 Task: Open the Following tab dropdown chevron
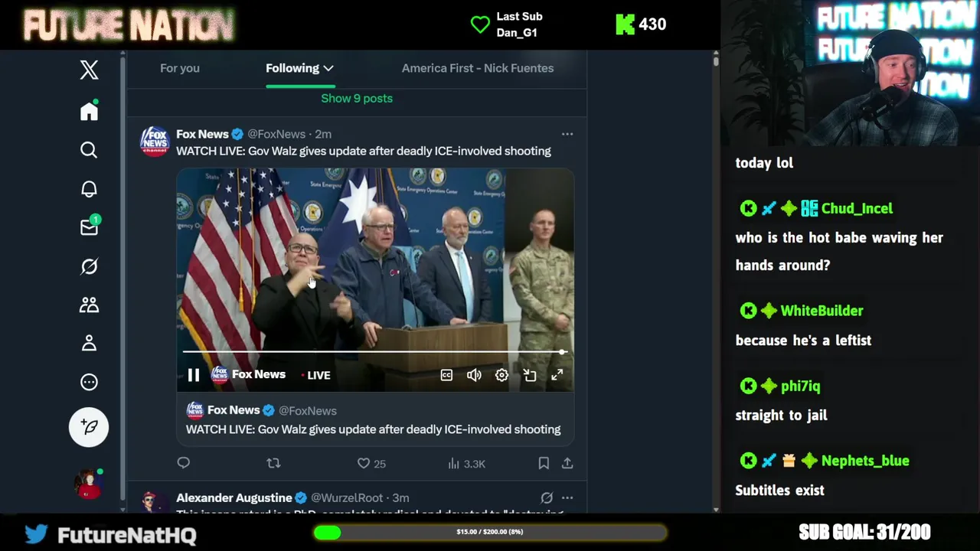328,68
